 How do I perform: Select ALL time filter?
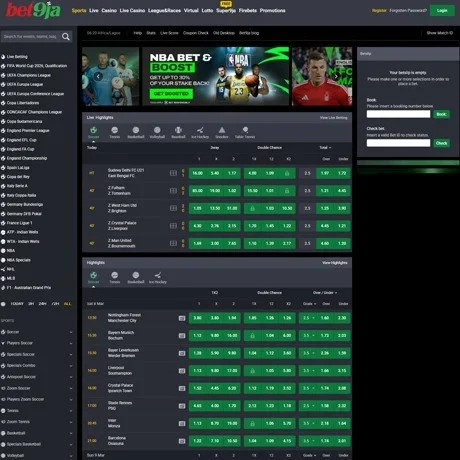67,304
